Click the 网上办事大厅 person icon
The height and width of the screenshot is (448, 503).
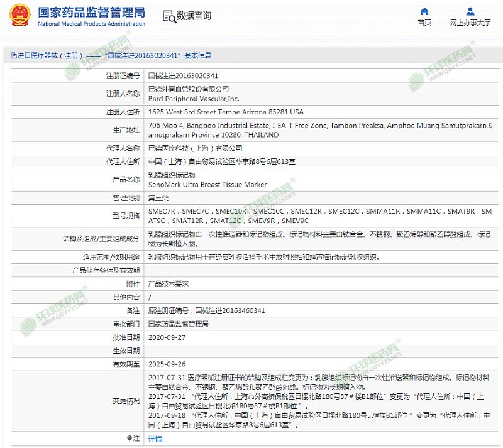[470, 12]
